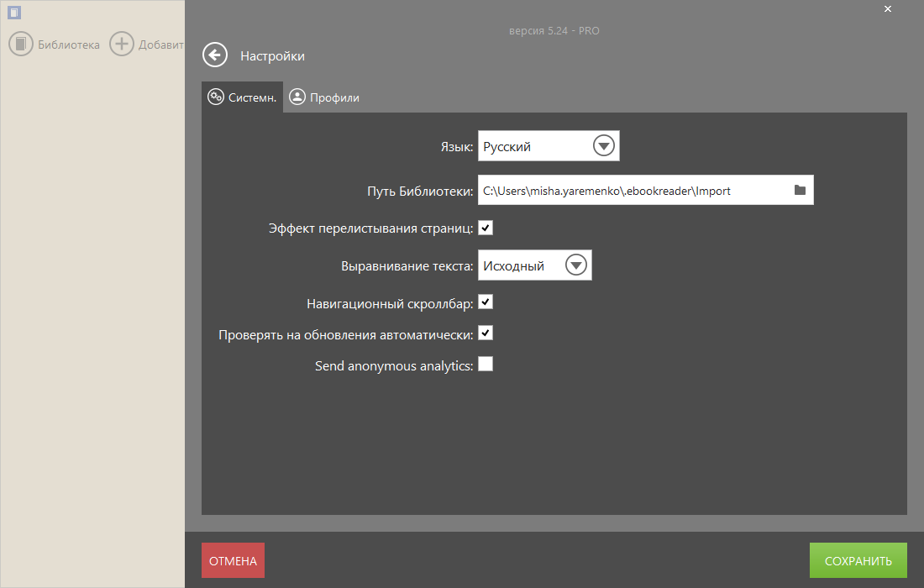The image size is (924, 588).
Task: Click the app icon in title bar
Action: click(x=14, y=13)
